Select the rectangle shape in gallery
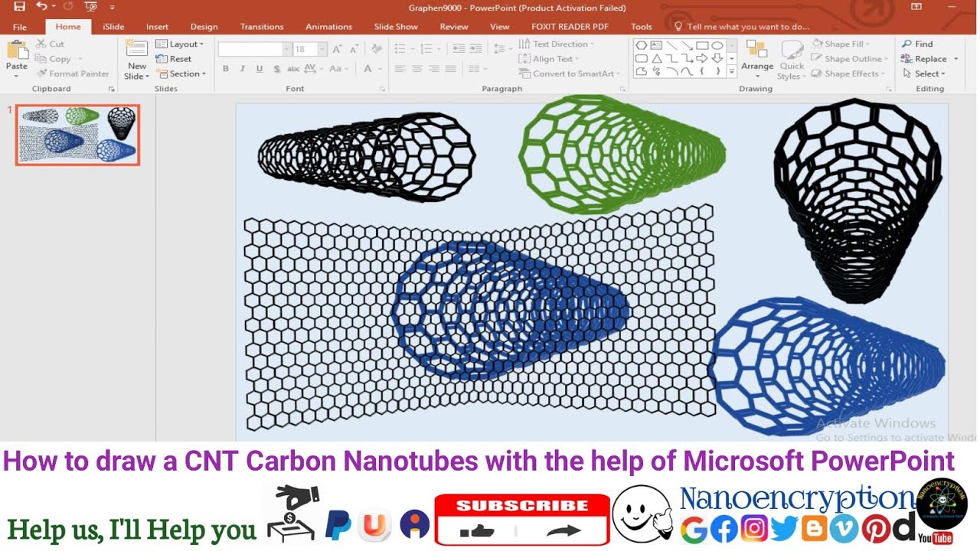This screenshot has height=551, width=980. coord(701,45)
